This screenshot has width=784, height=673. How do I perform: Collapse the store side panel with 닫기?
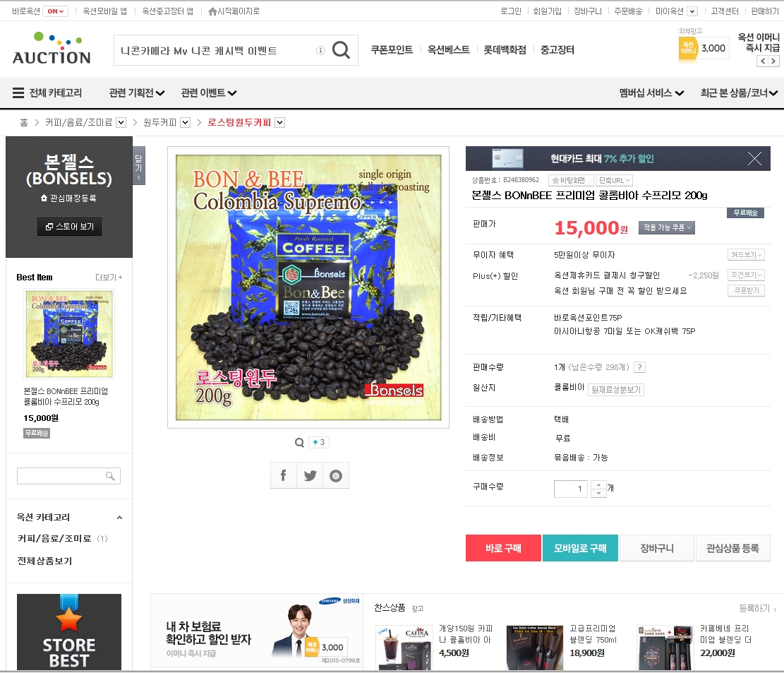coord(138,166)
